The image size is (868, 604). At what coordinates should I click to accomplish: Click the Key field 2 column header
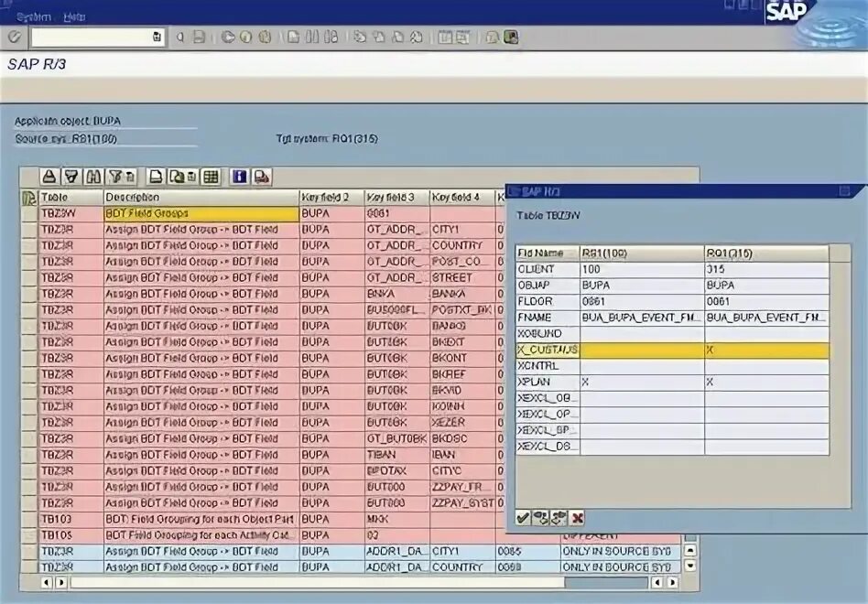[x=331, y=198]
